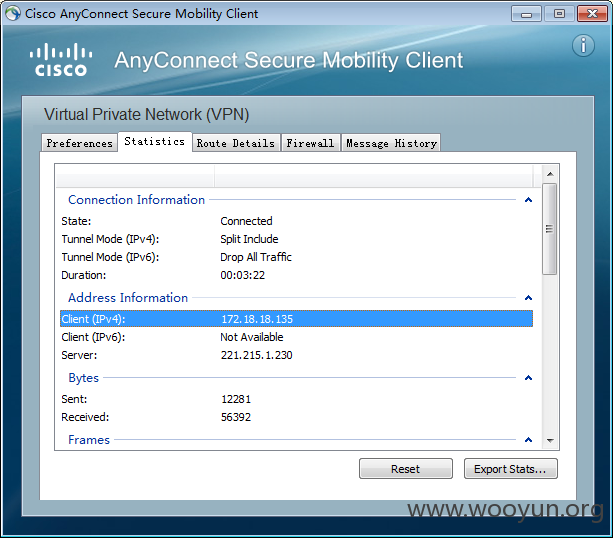Screen dimensions: 613x538
Task: Collapse the Address Information section
Action: [x=528, y=298]
